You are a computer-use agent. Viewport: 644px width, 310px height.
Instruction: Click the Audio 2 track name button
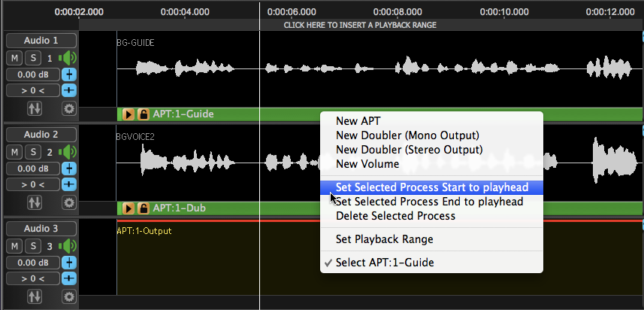[41, 135]
